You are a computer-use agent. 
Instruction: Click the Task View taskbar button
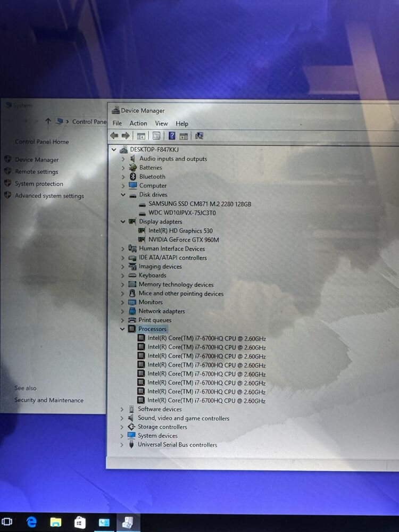pos(7,521)
